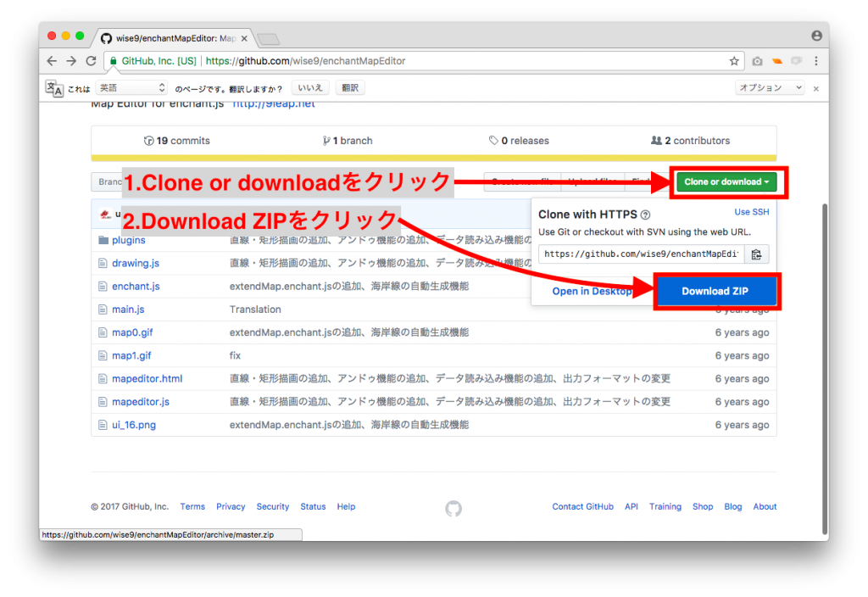Screen dimensions: 868x597
Task: Click the Clone with HTTPS help icon
Action: pyautogui.click(x=645, y=215)
